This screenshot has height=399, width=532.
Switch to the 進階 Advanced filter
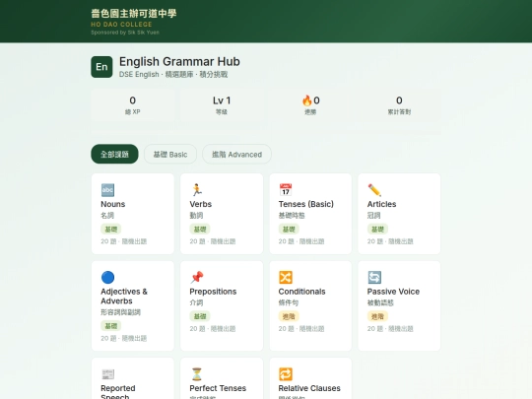(236, 154)
